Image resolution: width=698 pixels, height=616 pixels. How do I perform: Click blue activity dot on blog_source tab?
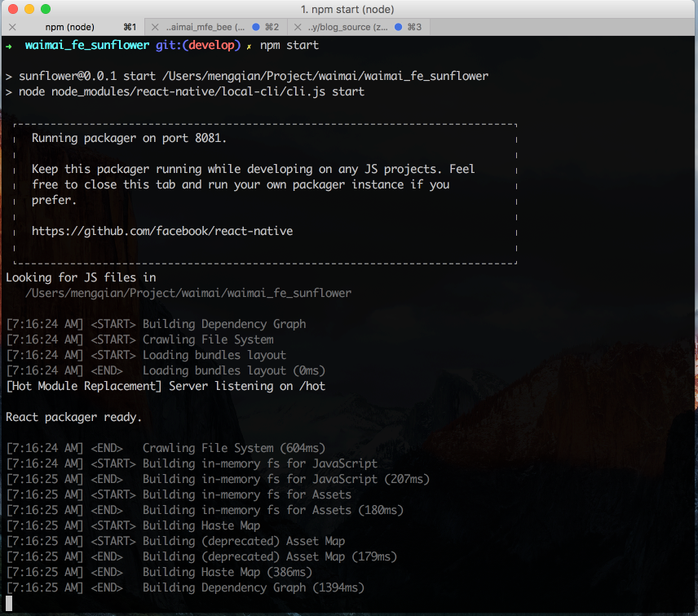coord(398,27)
